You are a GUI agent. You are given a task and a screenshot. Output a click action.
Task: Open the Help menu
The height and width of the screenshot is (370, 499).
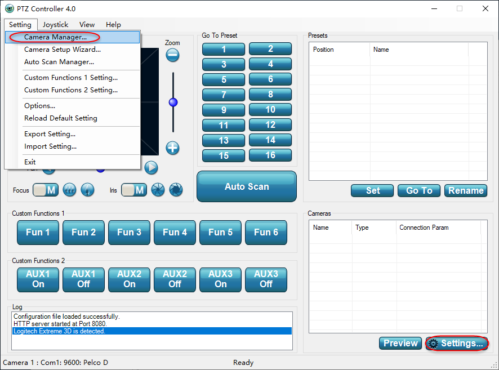click(x=113, y=25)
